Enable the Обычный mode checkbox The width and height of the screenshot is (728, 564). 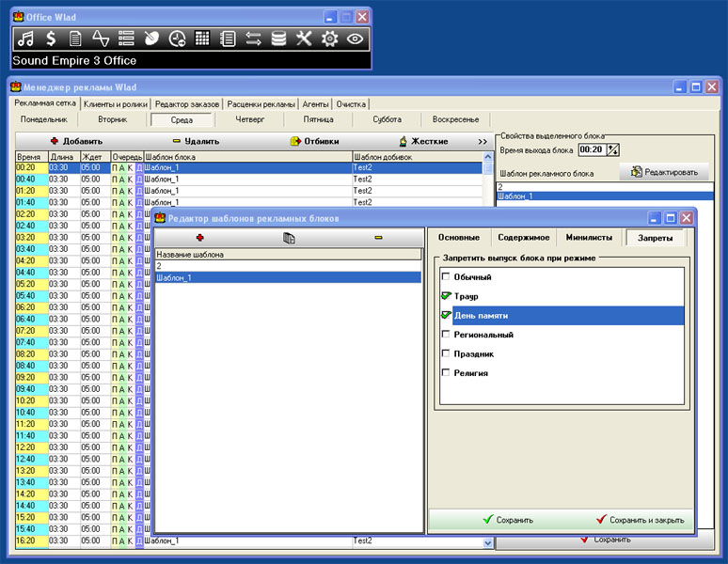click(446, 276)
